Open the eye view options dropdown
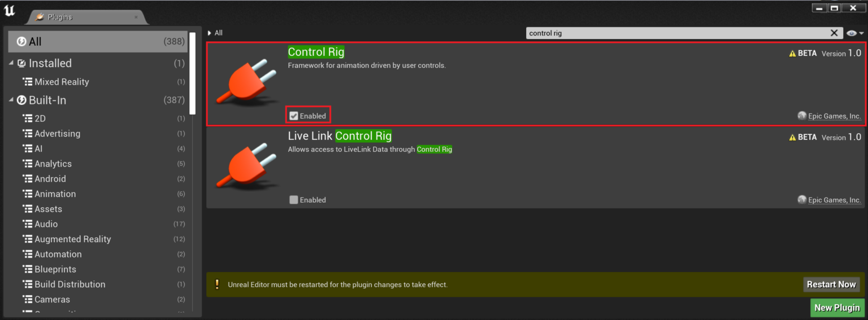The image size is (868, 320). tap(856, 33)
